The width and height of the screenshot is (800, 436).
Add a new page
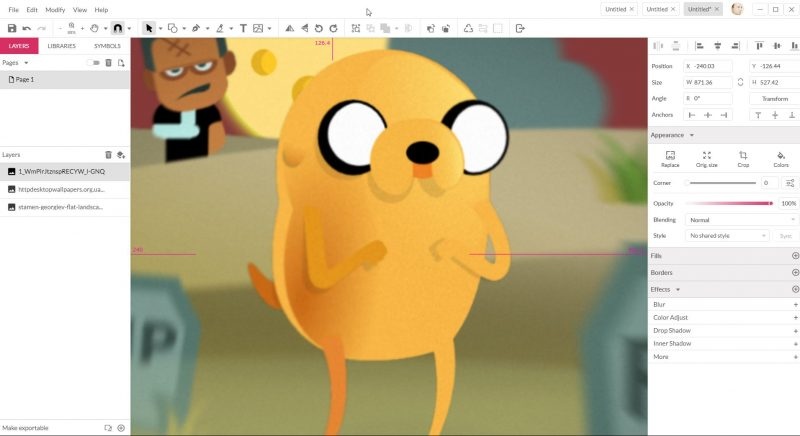pyautogui.click(x=121, y=63)
